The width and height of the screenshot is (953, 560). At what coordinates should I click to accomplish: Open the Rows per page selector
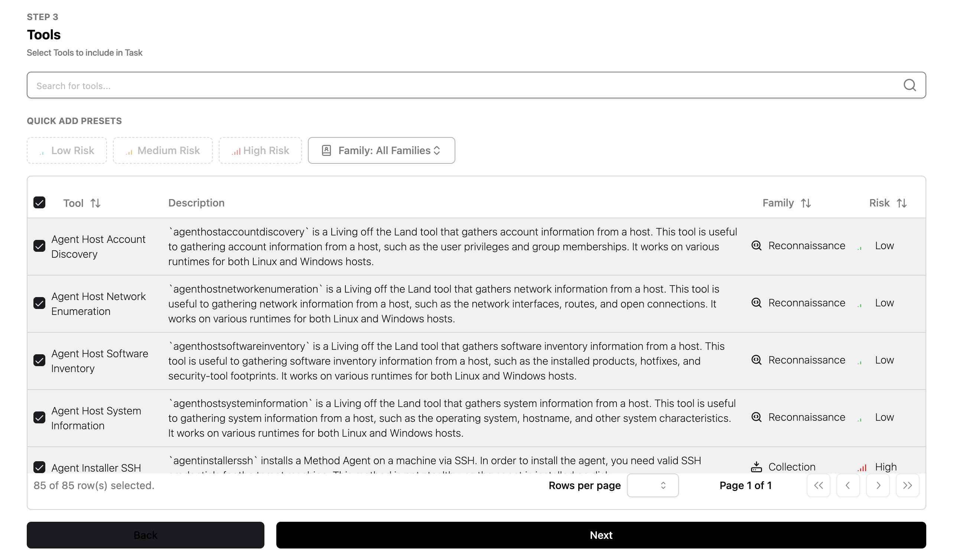click(x=652, y=485)
